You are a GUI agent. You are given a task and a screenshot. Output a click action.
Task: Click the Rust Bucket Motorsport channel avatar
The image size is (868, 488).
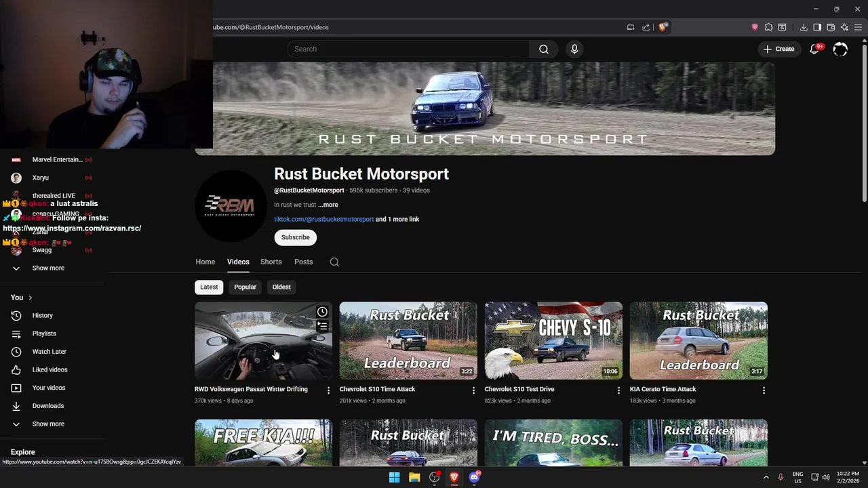coord(231,205)
